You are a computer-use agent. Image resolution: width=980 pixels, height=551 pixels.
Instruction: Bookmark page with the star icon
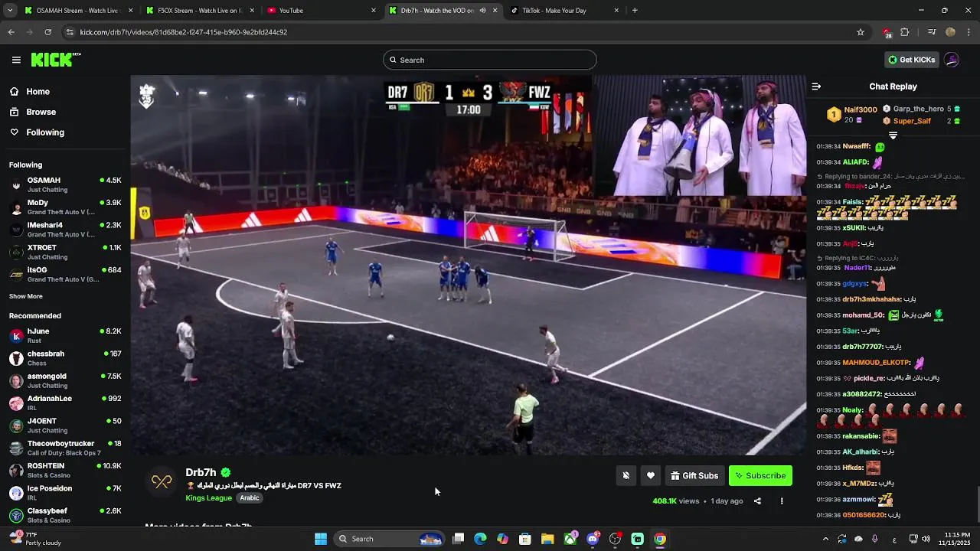861,32
